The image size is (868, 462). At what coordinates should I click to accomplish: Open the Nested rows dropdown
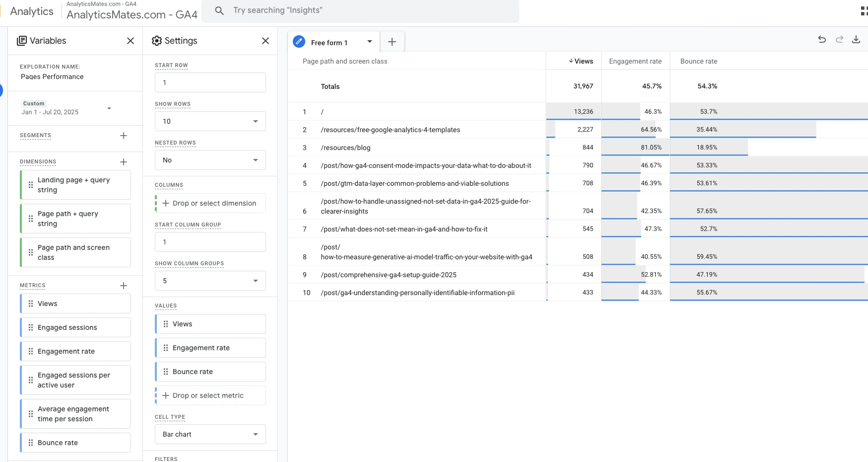tap(210, 160)
